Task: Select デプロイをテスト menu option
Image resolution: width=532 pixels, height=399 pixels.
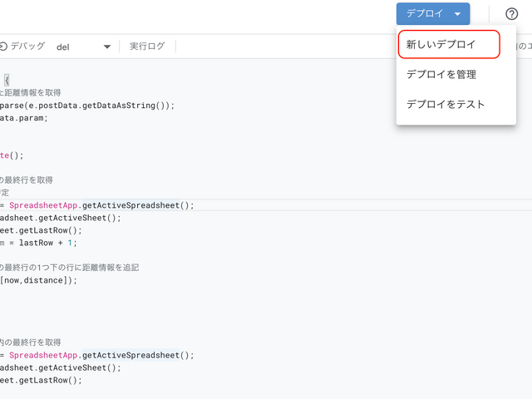Action: [x=445, y=105]
